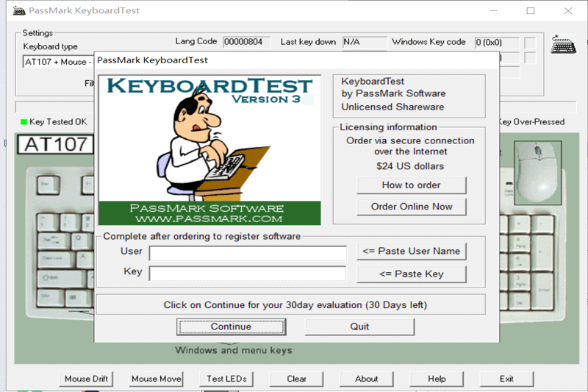588x392 pixels.
Task: Click the Lang Code value field
Action: click(246, 42)
